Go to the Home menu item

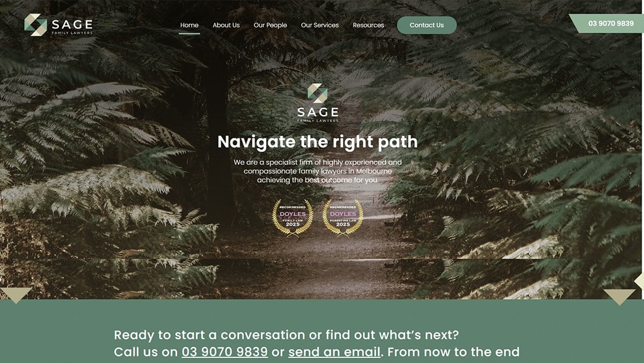(x=189, y=25)
